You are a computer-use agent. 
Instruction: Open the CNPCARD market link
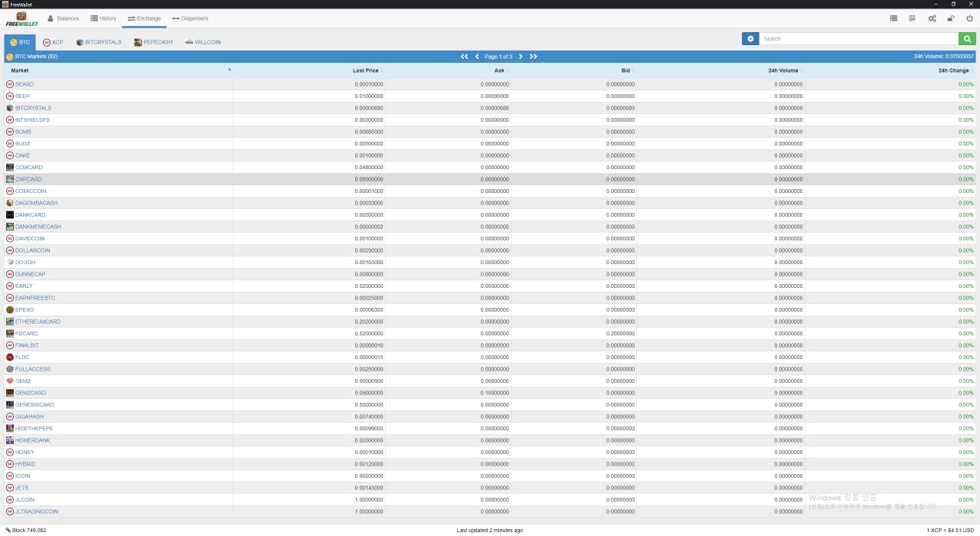[28, 179]
